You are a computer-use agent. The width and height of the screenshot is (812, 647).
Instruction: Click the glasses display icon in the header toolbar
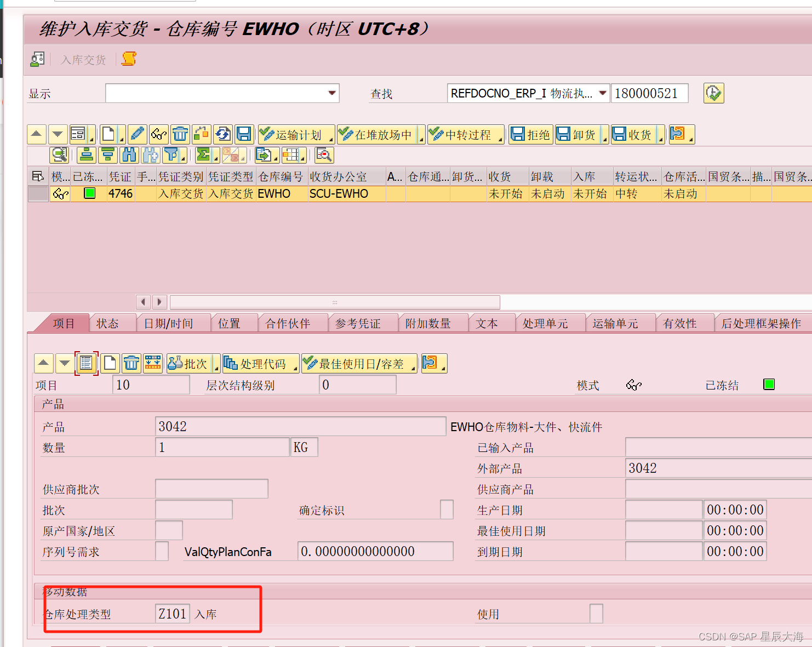tap(159, 134)
